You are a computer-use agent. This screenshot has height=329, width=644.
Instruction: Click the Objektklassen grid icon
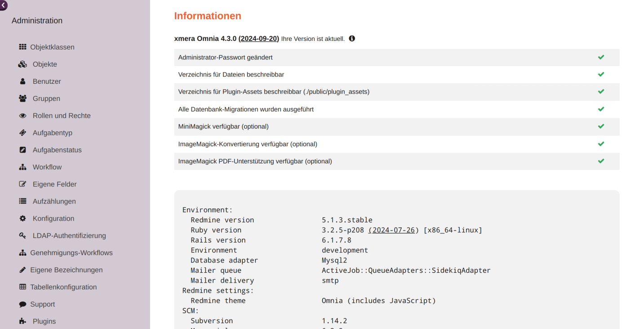point(22,47)
